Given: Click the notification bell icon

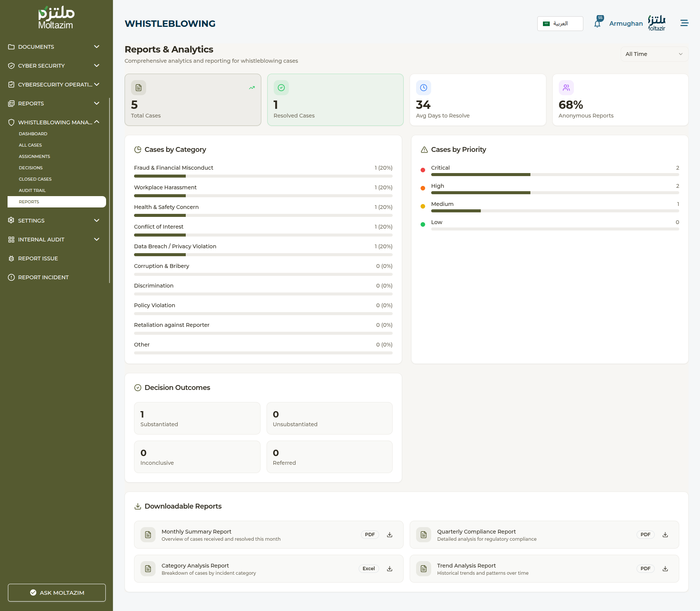Looking at the screenshot, I should 597,24.
